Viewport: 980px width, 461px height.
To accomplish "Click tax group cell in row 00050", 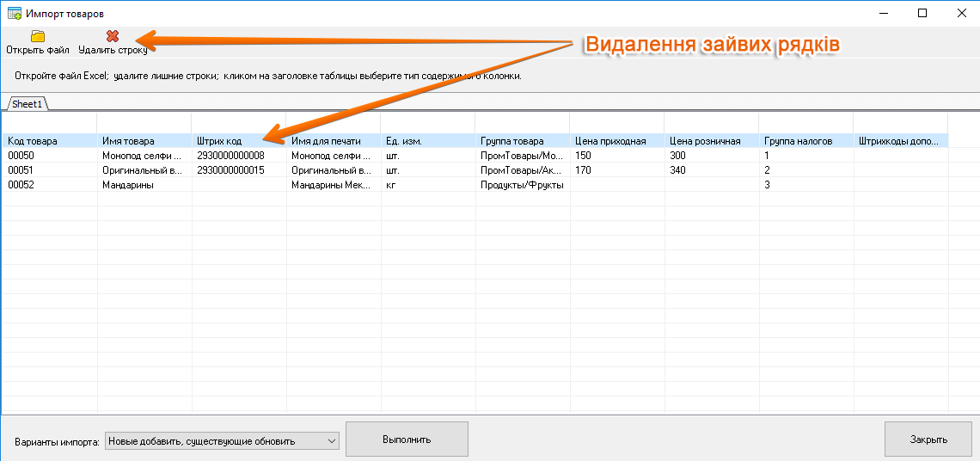I will tap(806, 155).
